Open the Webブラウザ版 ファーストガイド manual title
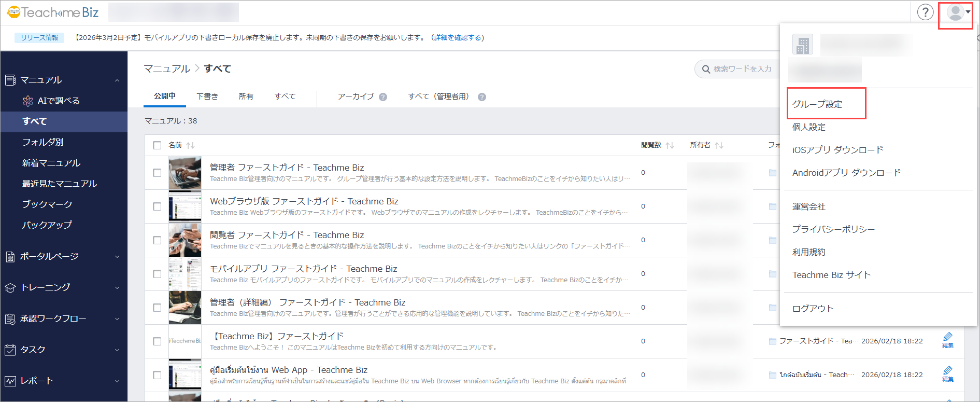Viewport: 980px width, 402px height. [304, 201]
